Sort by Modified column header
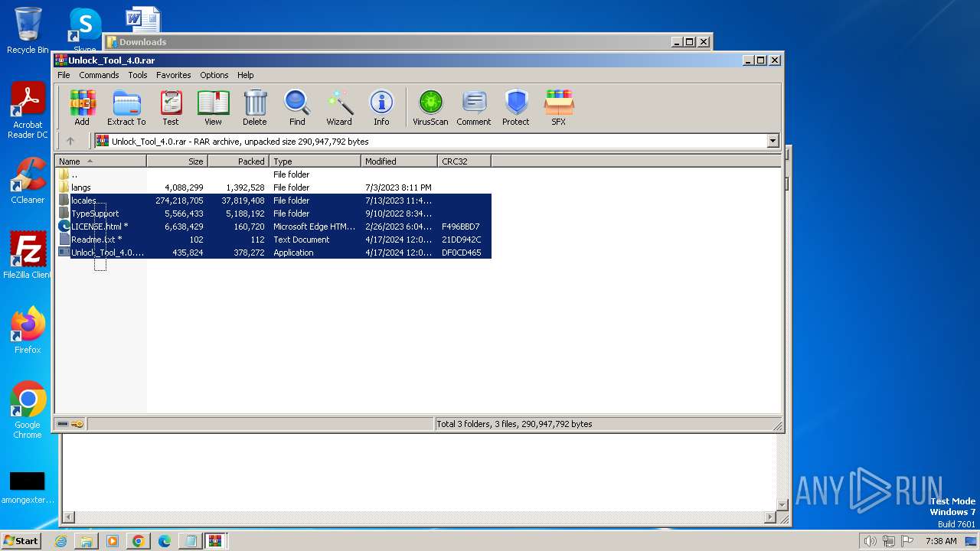Screen dimensions: 980x551 point(399,161)
